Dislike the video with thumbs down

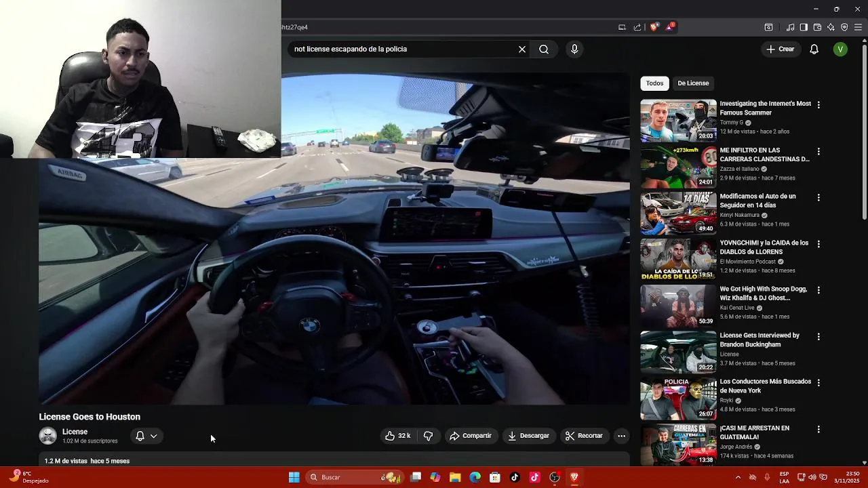[x=428, y=436]
